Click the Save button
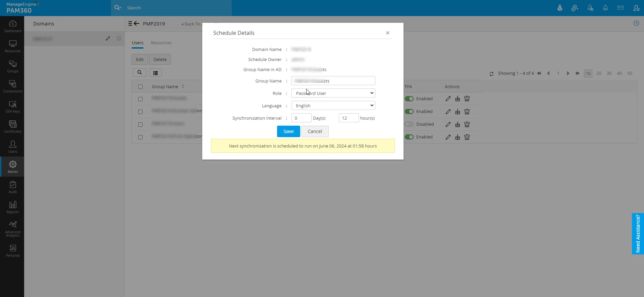 point(288,131)
